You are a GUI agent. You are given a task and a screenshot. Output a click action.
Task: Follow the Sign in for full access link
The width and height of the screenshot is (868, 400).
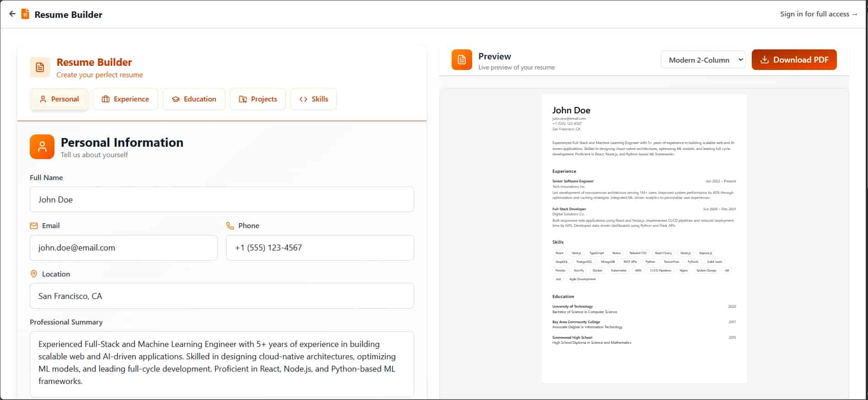click(x=819, y=14)
